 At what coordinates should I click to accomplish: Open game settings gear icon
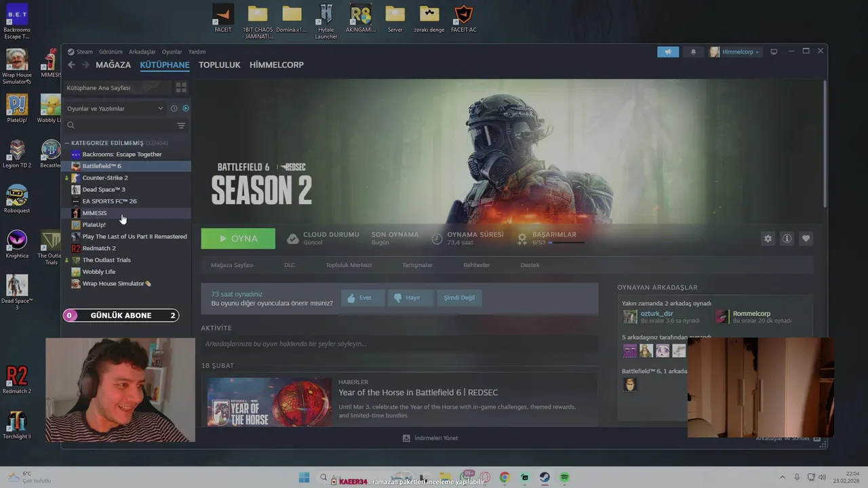[768, 239]
